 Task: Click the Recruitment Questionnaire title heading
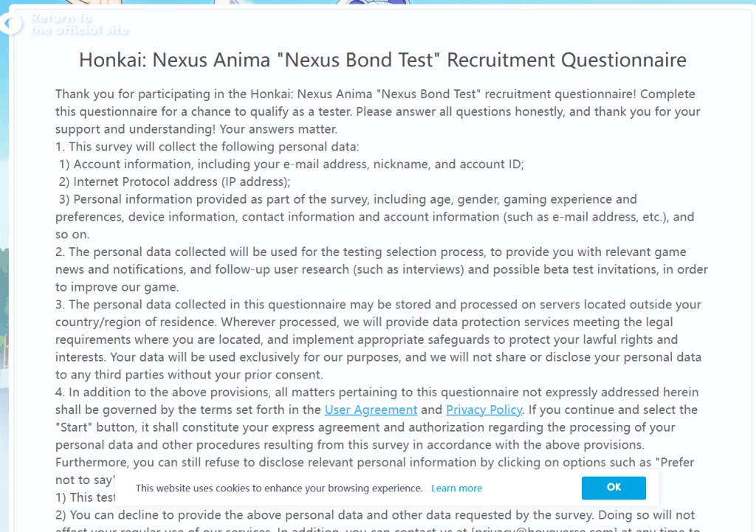[x=382, y=60]
